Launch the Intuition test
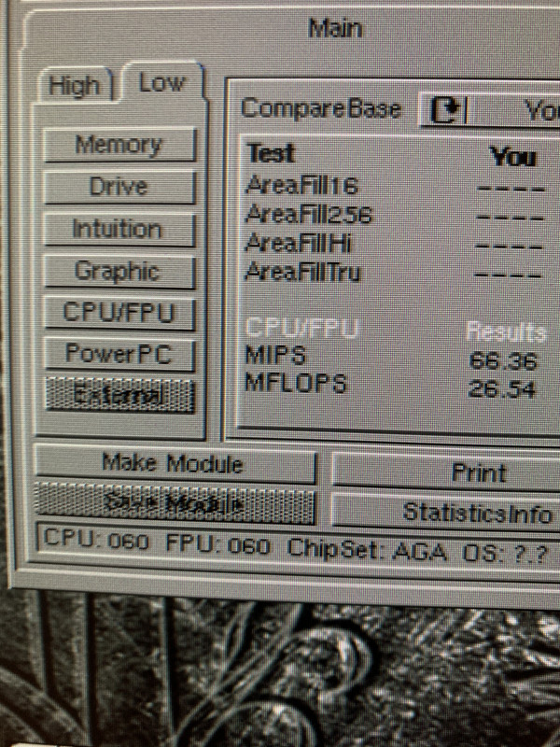560x747 pixels. click(x=119, y=229)
